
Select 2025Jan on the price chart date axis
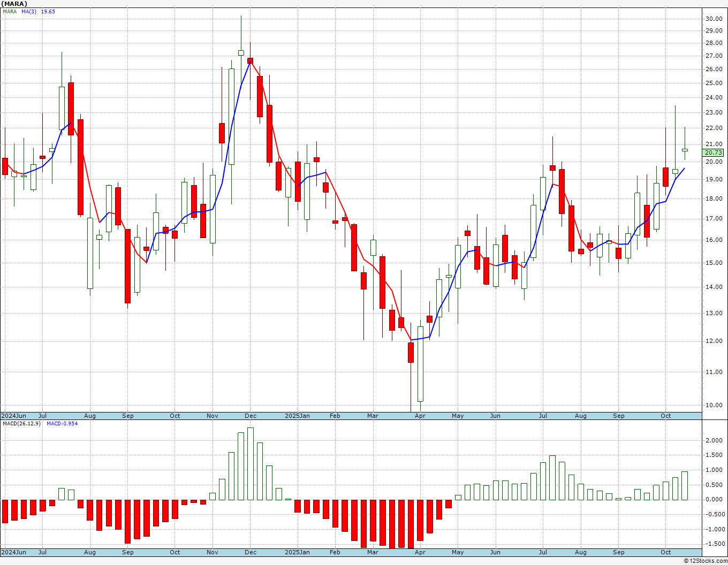tap(297, 416)
